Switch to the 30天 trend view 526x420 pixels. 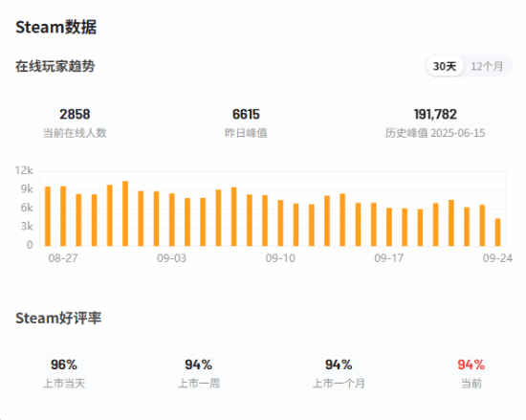pos(445,66)
